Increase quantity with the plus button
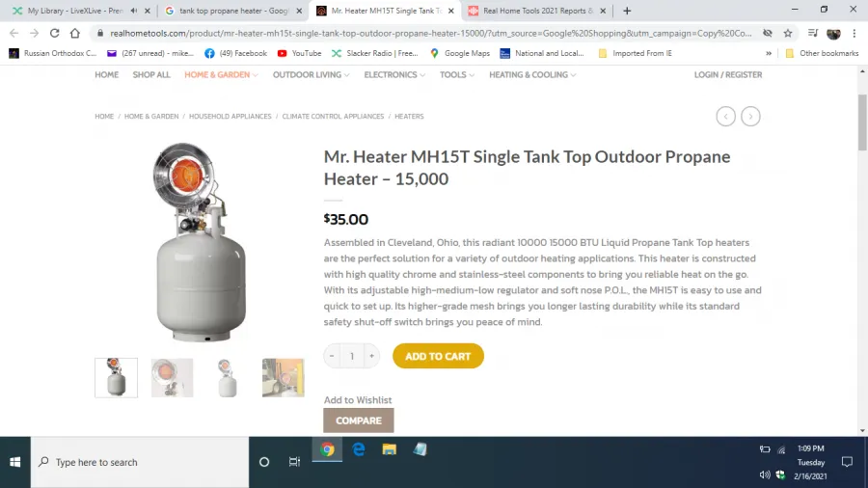The width and height of the screenshot is (868, 488). 371,356
